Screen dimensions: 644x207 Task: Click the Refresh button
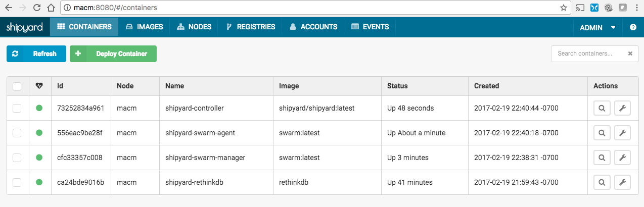point(36,54)
